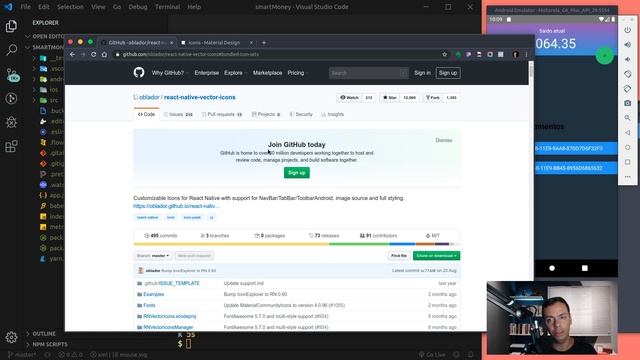The width and height of the screenshot is (640, 360).
Task: Open the Issues tab of the repository
Action: coord(178,115)
